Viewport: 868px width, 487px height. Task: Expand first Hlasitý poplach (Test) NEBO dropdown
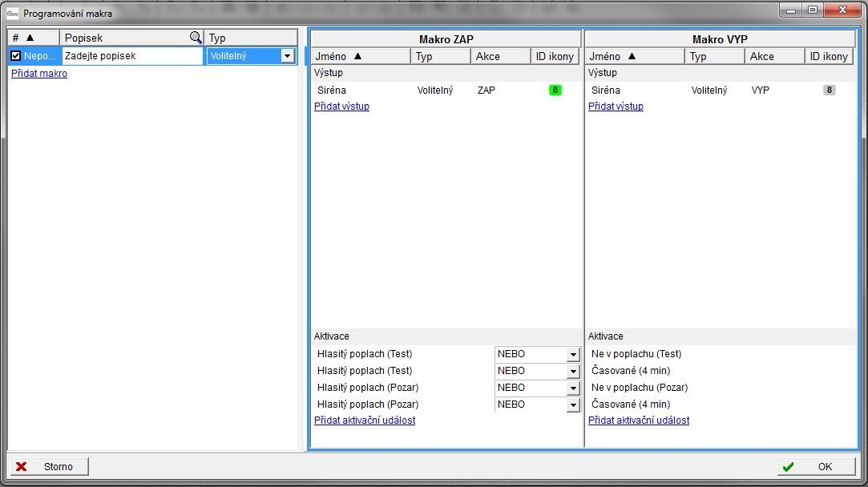(572, 354)
